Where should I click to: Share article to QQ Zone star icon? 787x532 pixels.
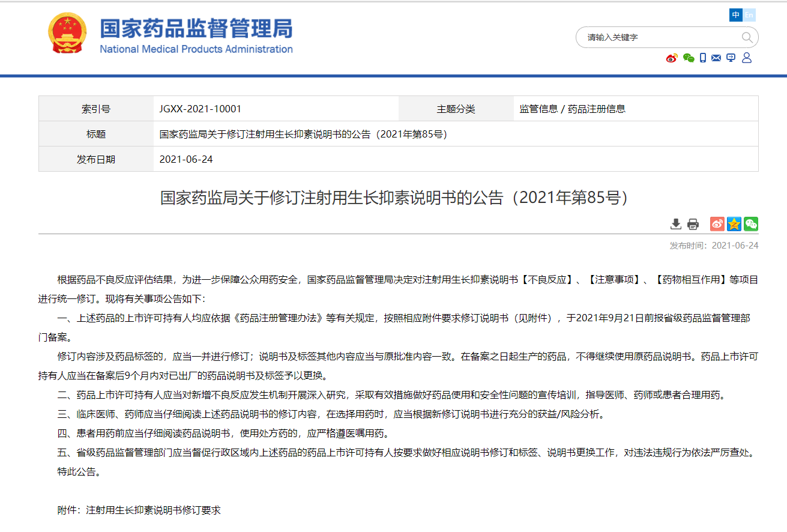tap(734, 224)
